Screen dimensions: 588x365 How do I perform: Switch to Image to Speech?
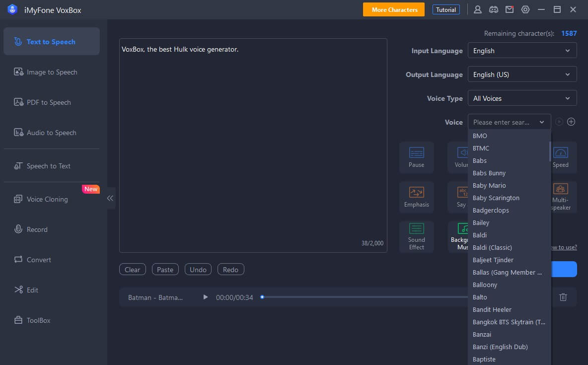coord(52,72)
